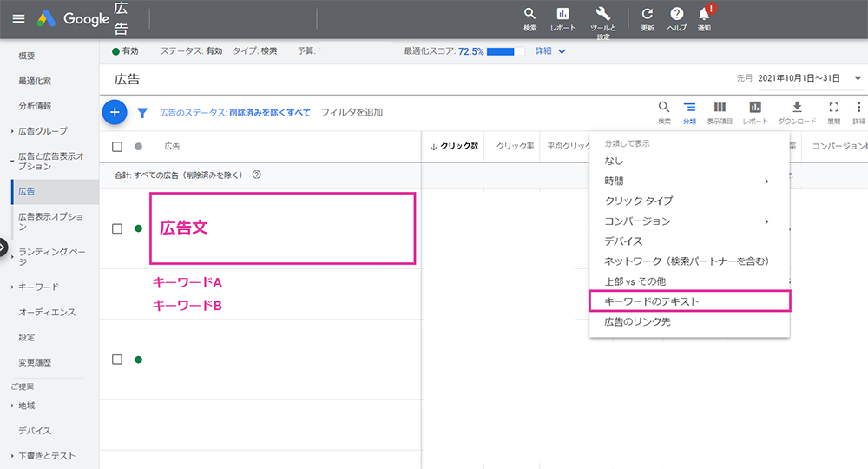This screenshot has height=469, width=868.
Task: Click 広告のステータス filter link
Action: tap(234, 112)
